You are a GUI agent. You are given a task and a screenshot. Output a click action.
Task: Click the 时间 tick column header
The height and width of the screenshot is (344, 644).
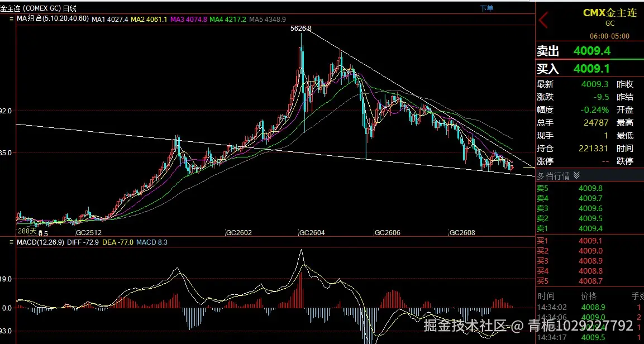pos(546,296)
